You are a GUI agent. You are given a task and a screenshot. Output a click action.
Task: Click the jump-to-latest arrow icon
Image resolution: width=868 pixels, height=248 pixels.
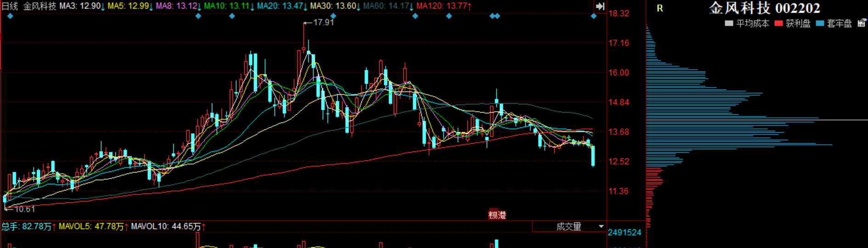[x=600, y=6]
